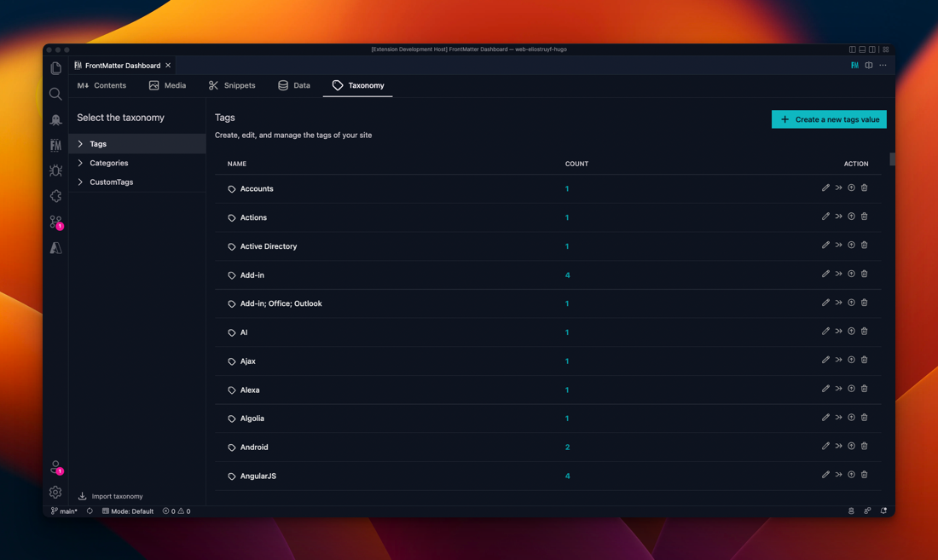Screen dimensions: 938x560
Task: Edit the Alexa tag
Action: click(x=825, y=389)
